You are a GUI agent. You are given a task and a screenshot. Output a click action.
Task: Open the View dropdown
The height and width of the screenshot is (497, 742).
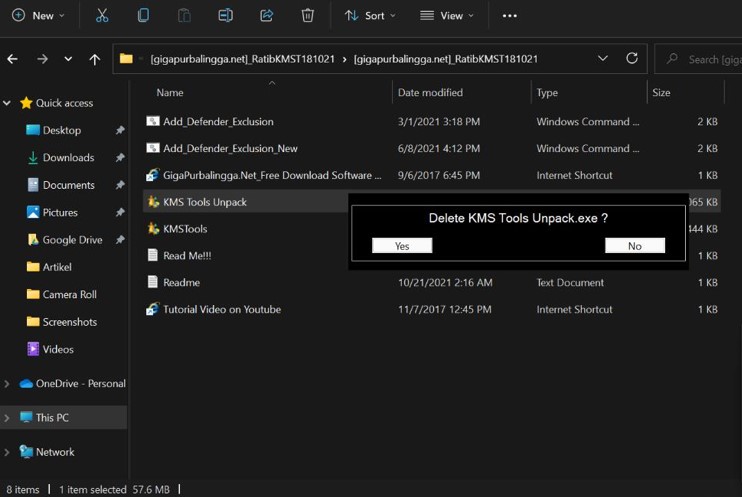click(446, 16)
